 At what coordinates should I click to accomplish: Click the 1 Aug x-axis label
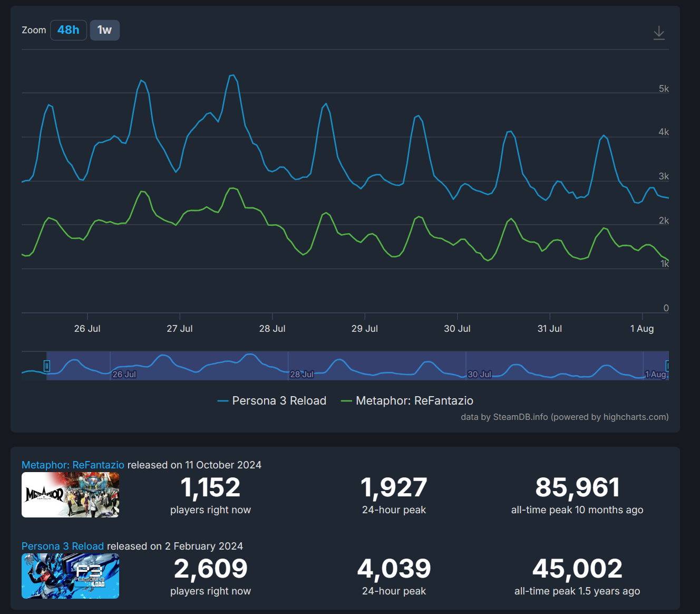[x=642, y=329]
